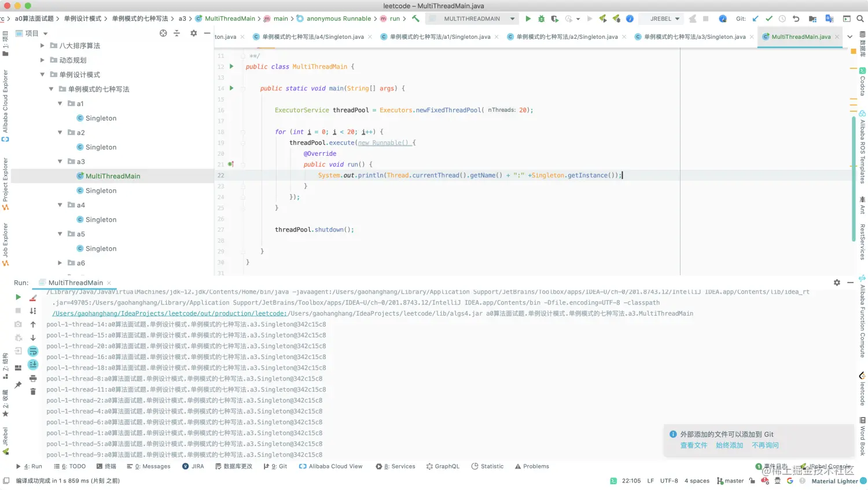Clear the console with the trash icon
The image size is (868, 490).
33,392
